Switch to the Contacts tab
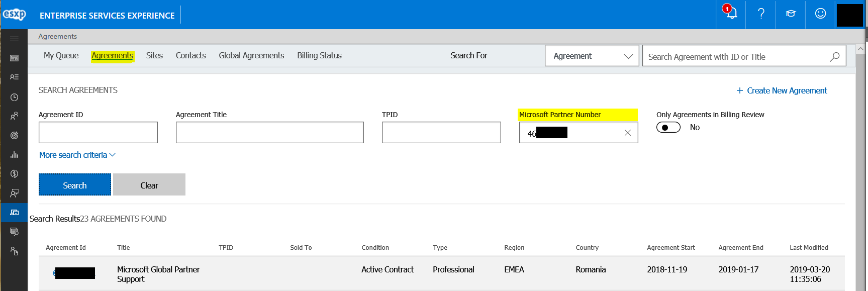Screen dimensions: 868x291 pyautogui.click(x=190, y=55)
